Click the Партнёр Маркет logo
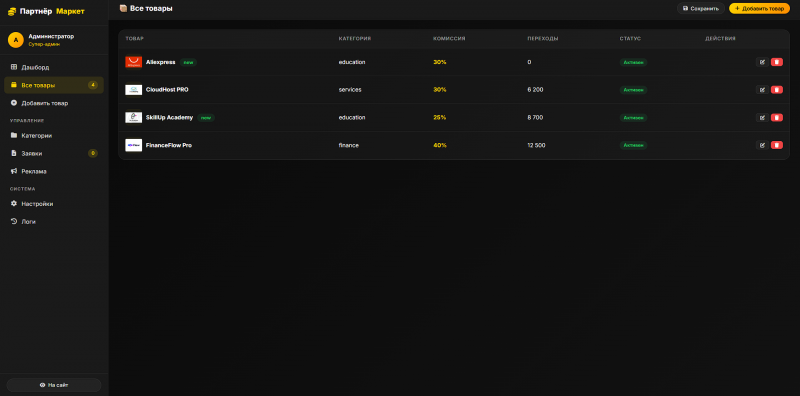The width and height of the screenshot is (800, 396). [46, 11]
